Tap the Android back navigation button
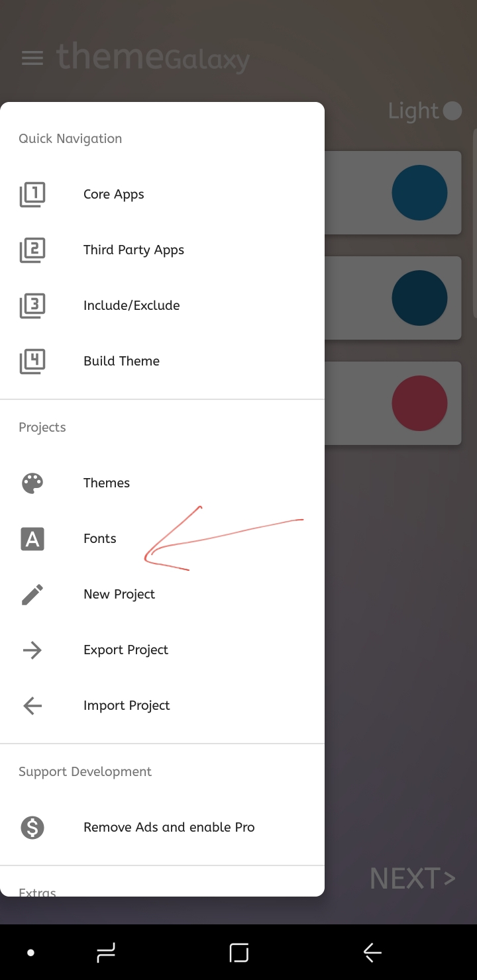Image resolution: width=477 pixels, height=980 pixels. click(x=372, y=953)
